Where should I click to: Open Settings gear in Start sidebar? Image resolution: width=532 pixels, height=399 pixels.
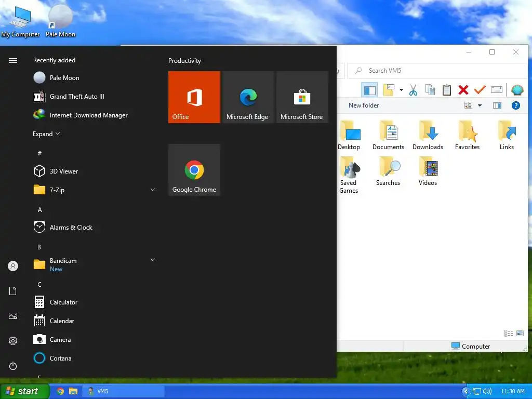tap(13, 341)
